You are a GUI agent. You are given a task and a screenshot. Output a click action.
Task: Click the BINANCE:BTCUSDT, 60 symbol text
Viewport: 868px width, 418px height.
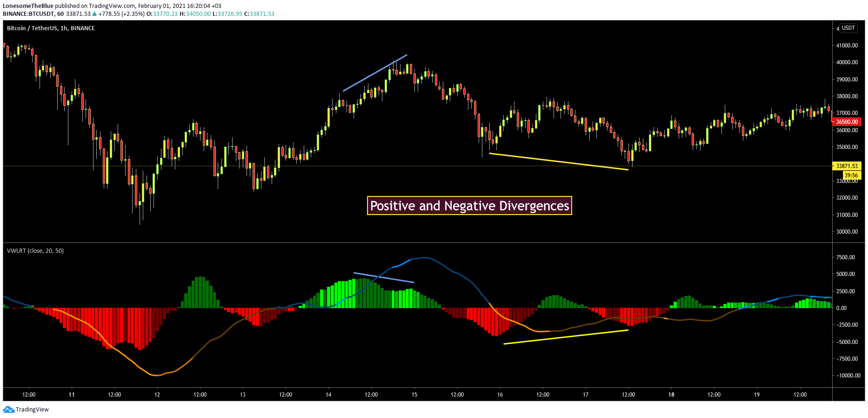coord(33,14)
